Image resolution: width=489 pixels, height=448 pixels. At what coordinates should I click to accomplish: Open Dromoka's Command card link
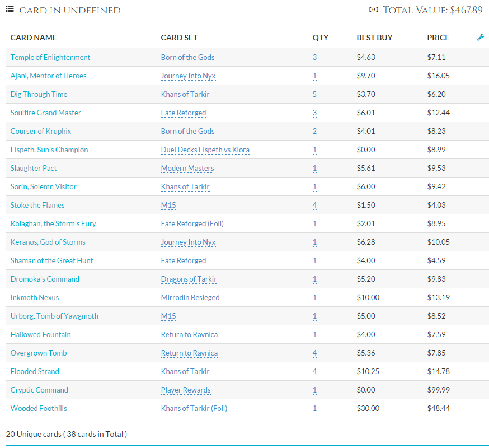point(45,279)
